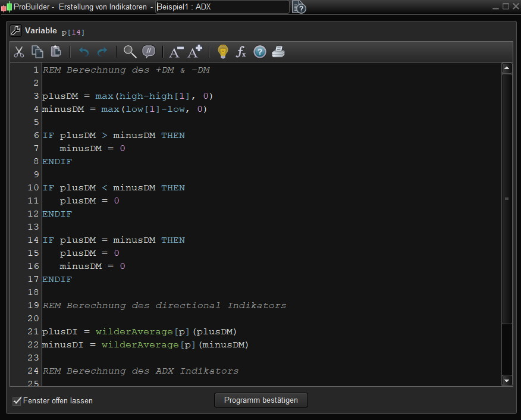Open the Variable wrench settings
Viewport: 521px width, 420px height.
(x=16, y=31)
